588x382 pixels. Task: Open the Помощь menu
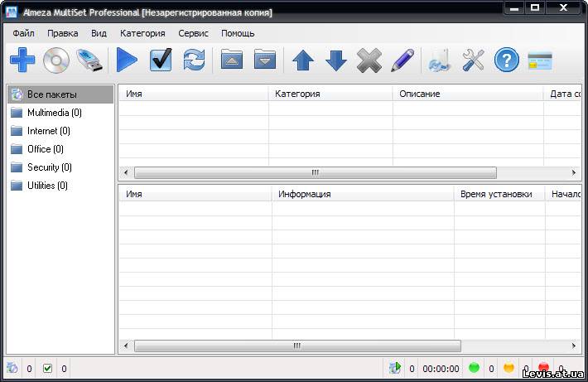[238, 33]
